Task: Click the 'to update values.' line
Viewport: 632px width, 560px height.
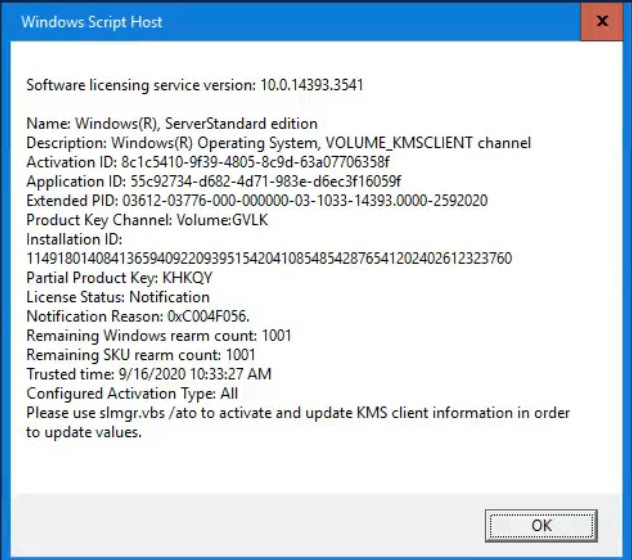Action: [84, 432]
